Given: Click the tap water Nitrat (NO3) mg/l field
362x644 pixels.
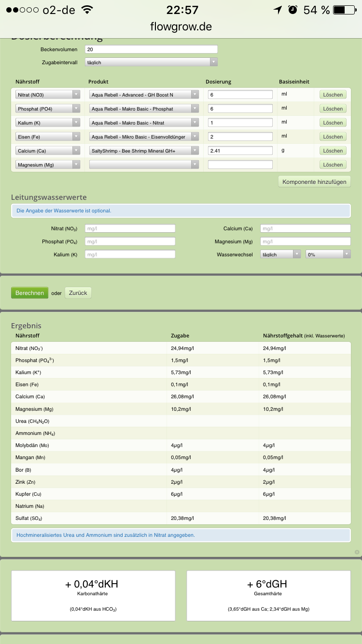Looking at the screenshot, I should (130, 228).
